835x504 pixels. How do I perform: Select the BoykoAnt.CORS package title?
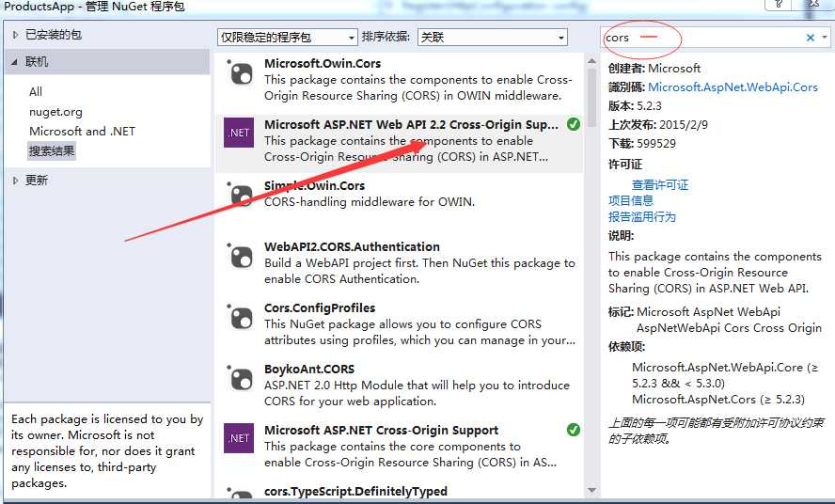309,370
